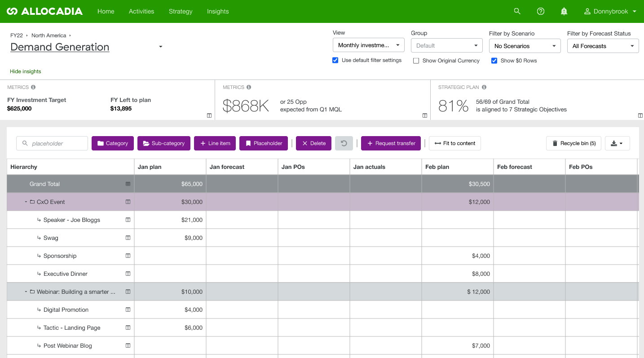Click info icon beside STRATEGIC PLAN

click(x=484, y=87)
